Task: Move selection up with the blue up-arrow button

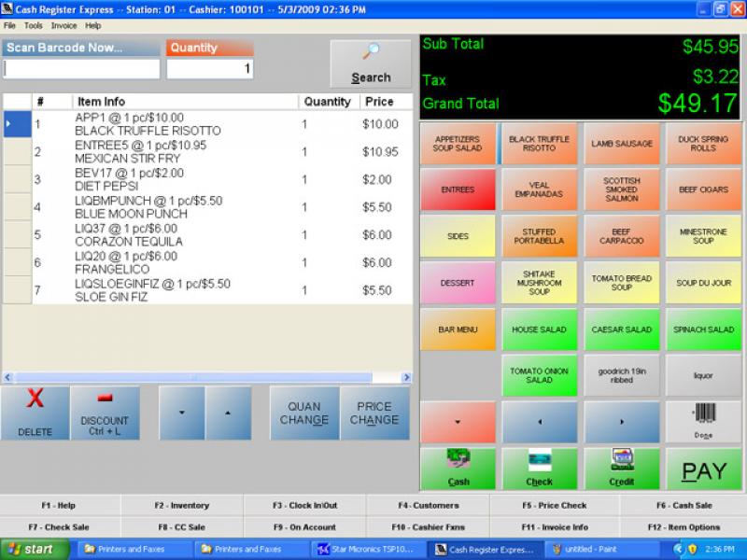Action: [228, 413]
